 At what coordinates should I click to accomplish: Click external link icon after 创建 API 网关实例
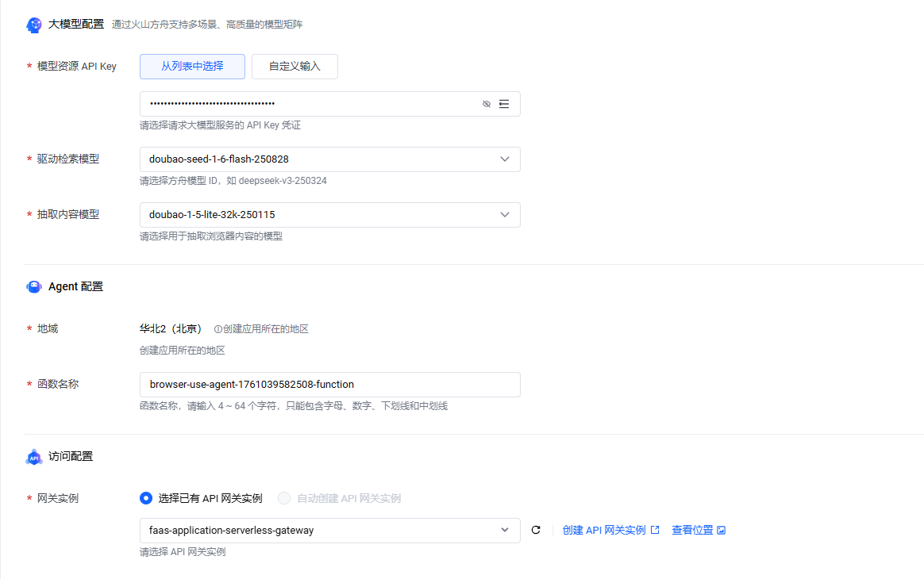tap(655, 530)
